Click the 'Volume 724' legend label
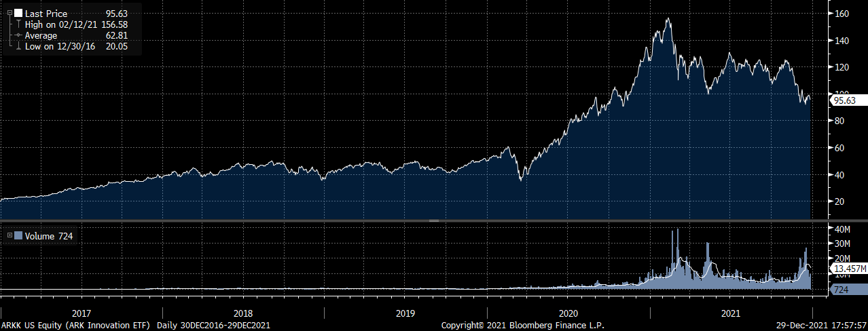This screenshot has width=868, height=331. pyautogui.click(x=49, y=236)
